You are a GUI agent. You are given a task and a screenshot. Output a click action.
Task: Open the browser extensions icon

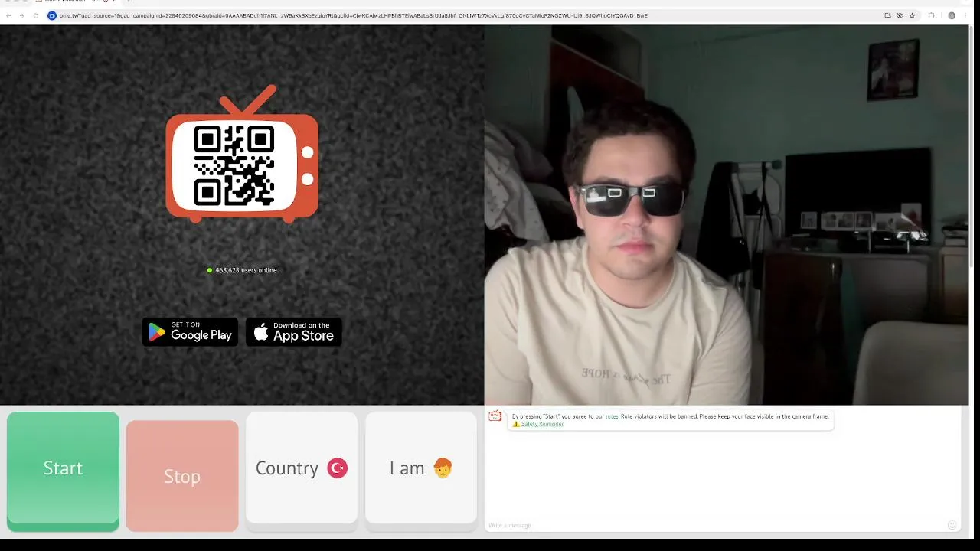coord(932,15)
